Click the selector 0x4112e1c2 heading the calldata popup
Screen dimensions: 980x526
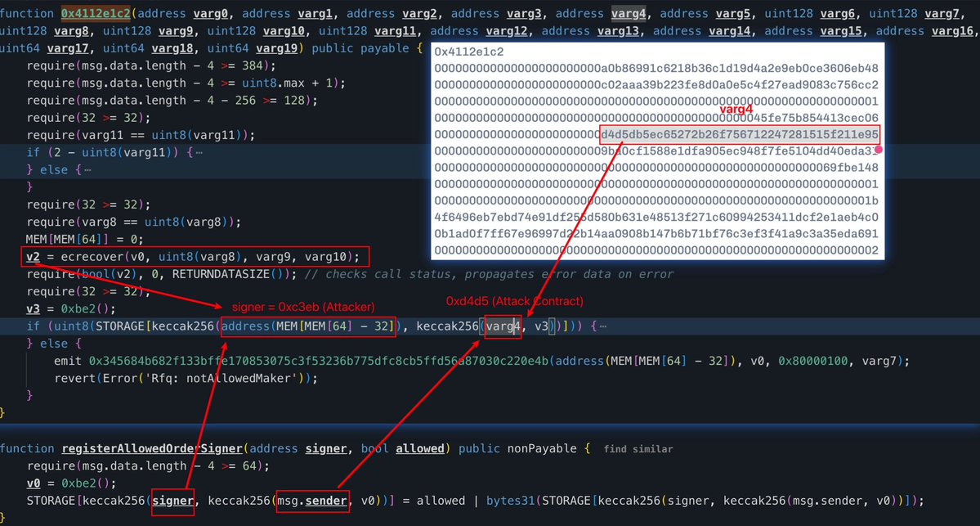pos(469,52)
